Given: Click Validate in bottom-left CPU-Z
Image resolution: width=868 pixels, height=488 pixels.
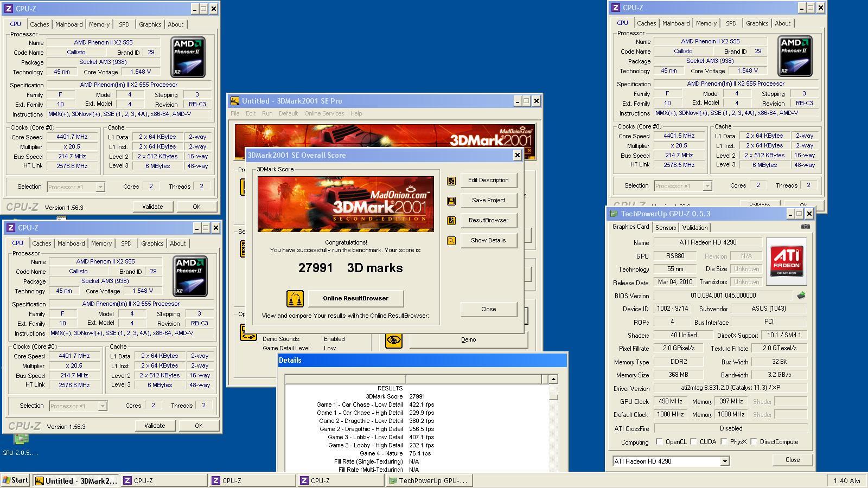Looking at the screenshot, I should (x=155, y=426).
